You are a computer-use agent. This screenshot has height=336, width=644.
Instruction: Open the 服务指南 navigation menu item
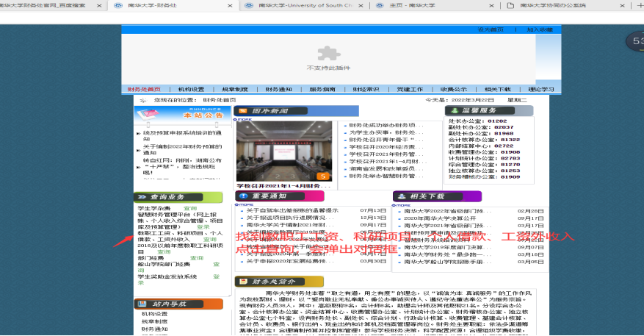tap(322, 89)
